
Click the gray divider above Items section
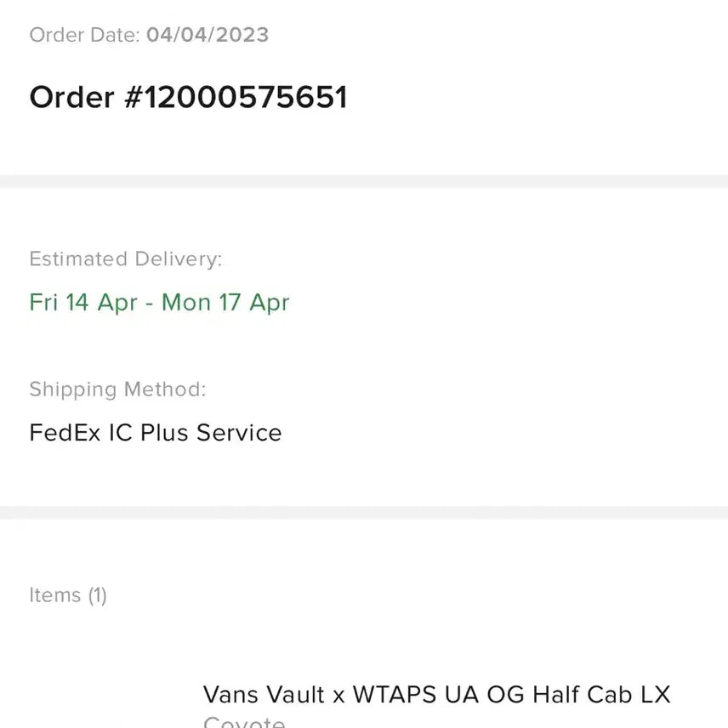click(364, 512)
